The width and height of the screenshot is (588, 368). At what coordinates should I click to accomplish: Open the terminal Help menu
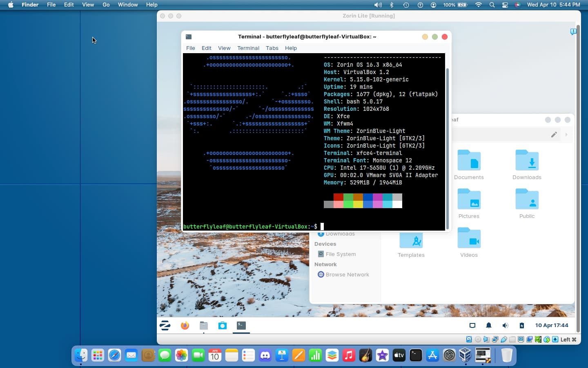point(291,48)
